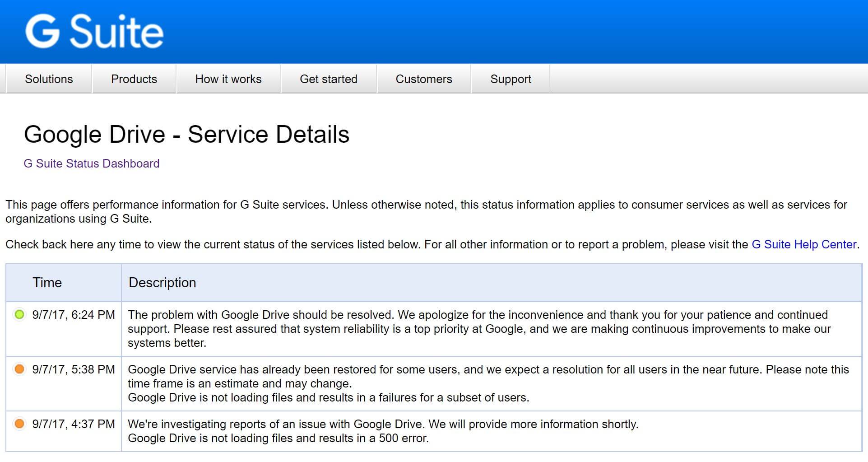868x462 pixels.
Task: Click the Description column header
Action: click(x=162, y=283)
